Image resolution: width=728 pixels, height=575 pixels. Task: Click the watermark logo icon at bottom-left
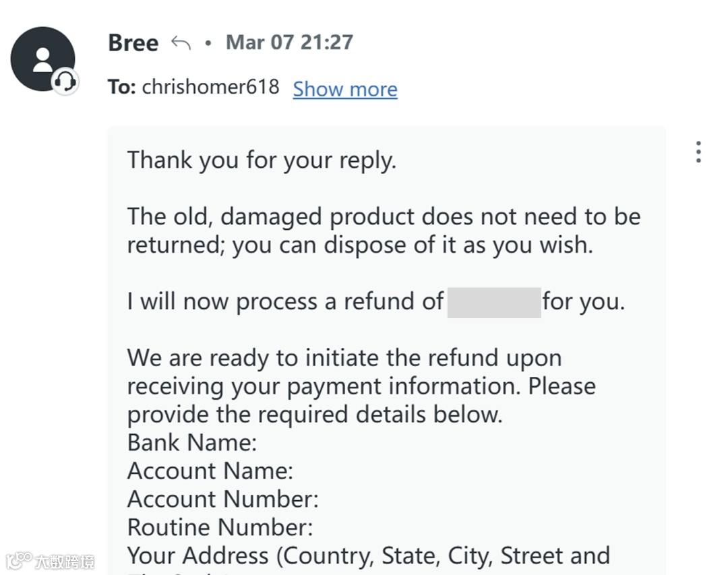pos(18,560)
